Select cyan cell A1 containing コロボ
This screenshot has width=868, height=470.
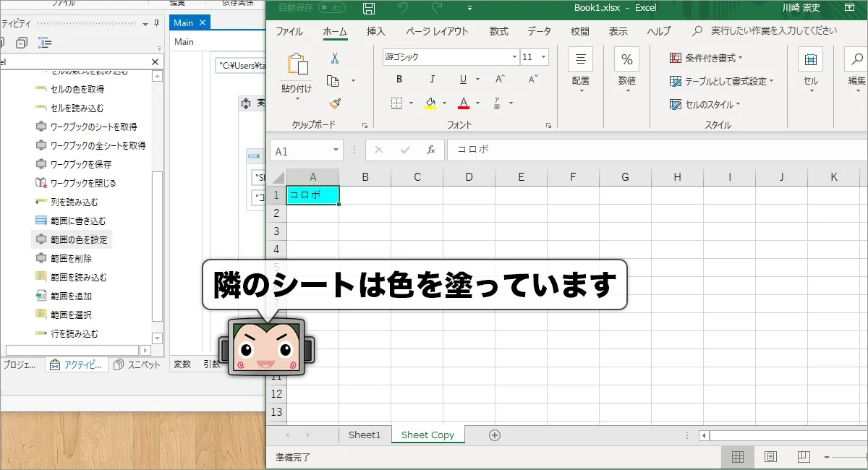pyautogui.click(x=313, y=195)
